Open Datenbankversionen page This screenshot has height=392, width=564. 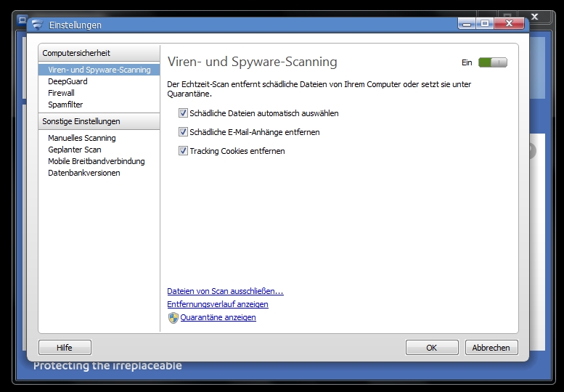click(84, 173)
